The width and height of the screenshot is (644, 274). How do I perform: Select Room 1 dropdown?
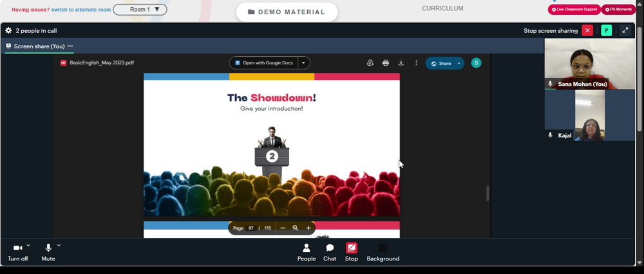pyautogui.click(x=140, y=9)
